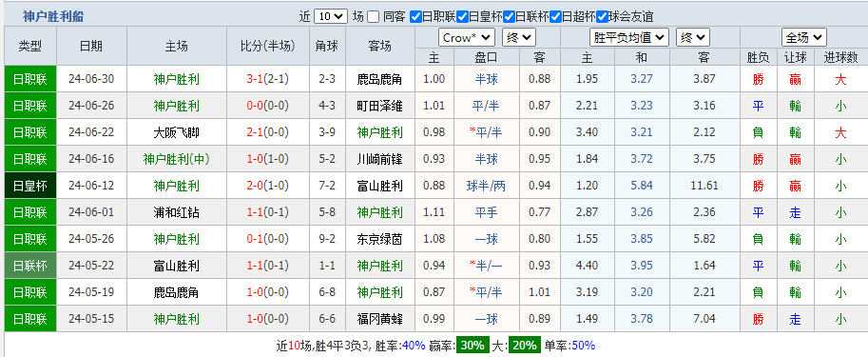Click the date 24-06-16
The width and height of the screenshot is (868, 357).
pos(91,159)
